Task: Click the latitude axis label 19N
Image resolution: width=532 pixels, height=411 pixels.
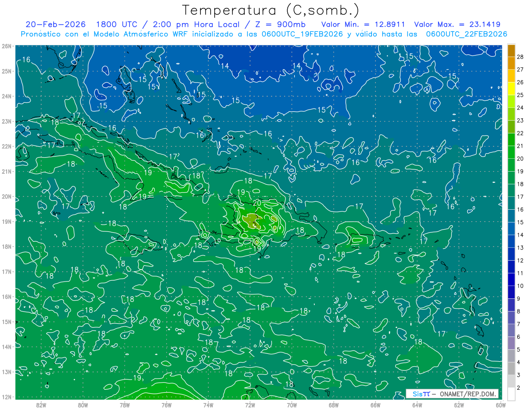Action: [7, 222]
